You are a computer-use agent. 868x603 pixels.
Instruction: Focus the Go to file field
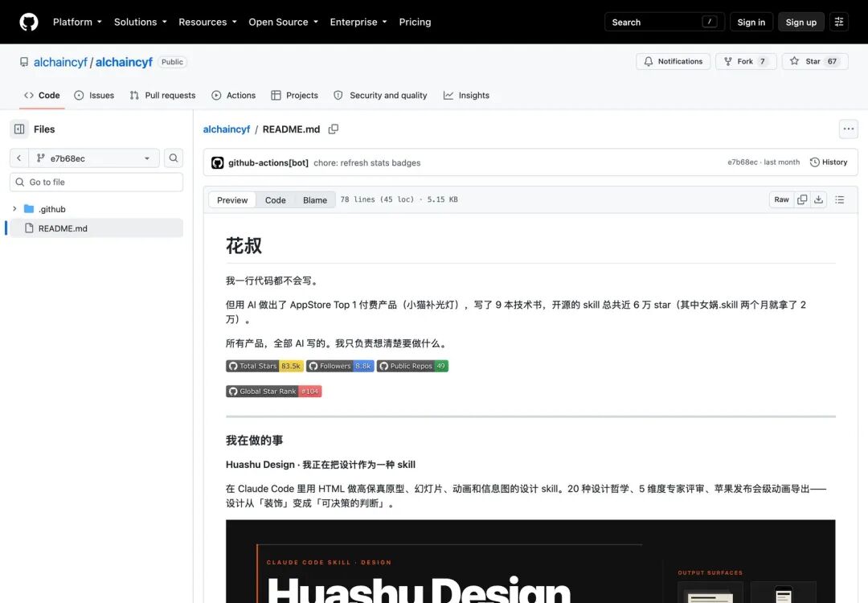pos(96,183)
